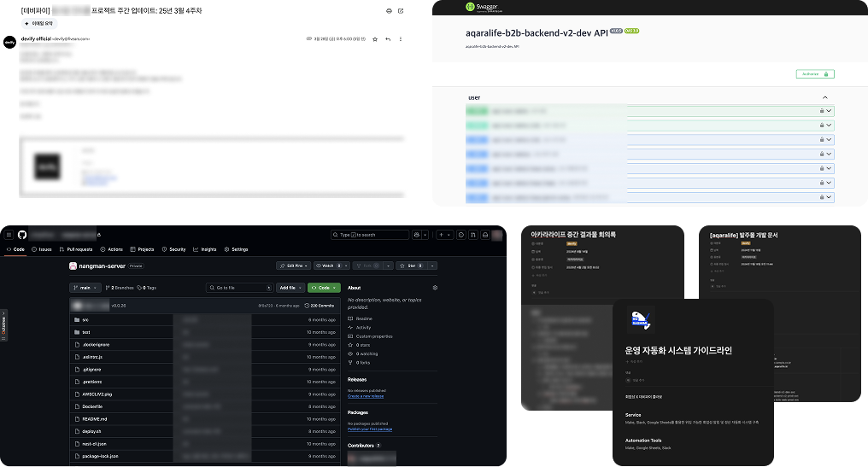
Task: Click the lock icon on the first green endpoint
Action: click(822, 111)
